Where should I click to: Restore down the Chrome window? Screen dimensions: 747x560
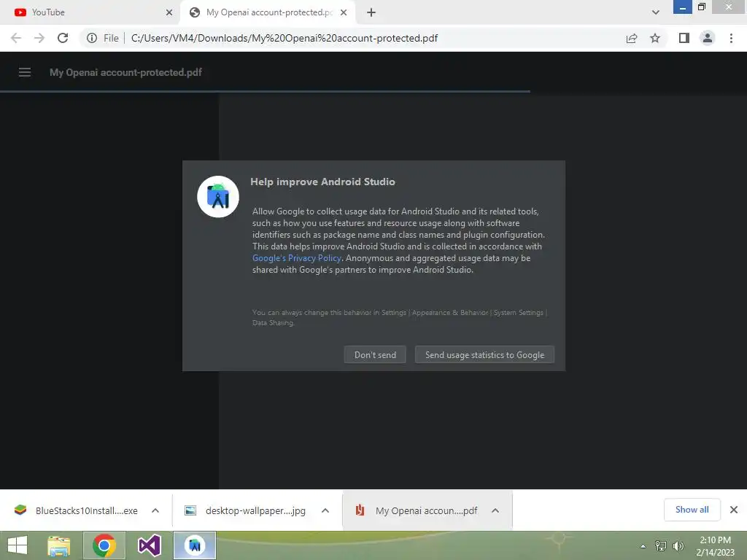point(701,7)
